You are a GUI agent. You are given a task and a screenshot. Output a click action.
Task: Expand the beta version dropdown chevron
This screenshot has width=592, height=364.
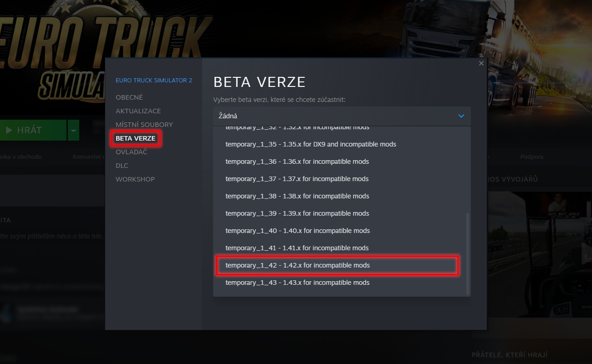tap(461, 116)
